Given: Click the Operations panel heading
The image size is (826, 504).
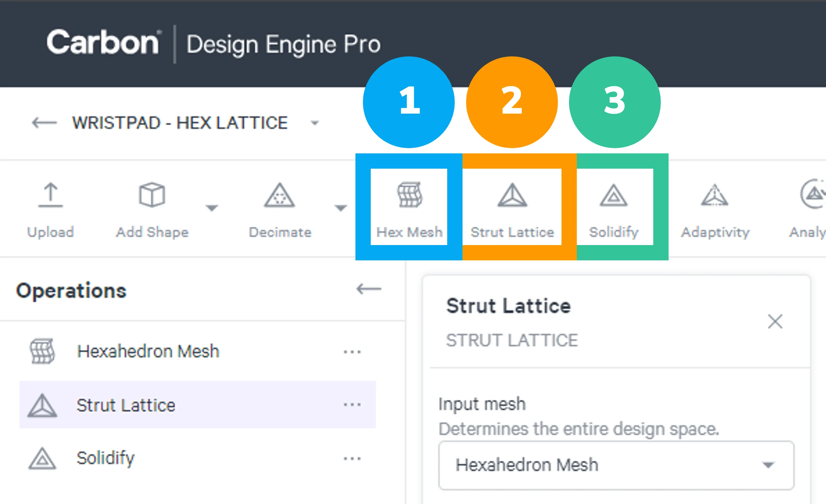Looking at the screenshot, I should click(71, 290).
